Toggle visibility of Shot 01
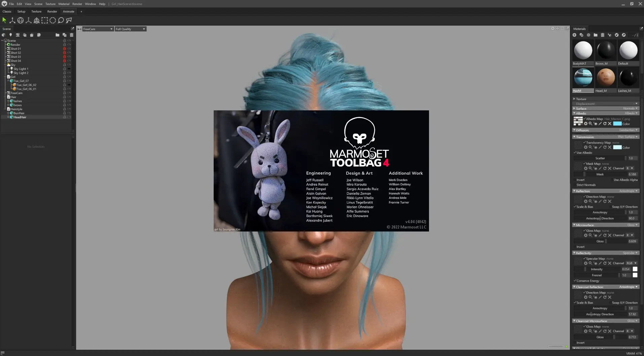644x356 pixels. coord(69,48)
